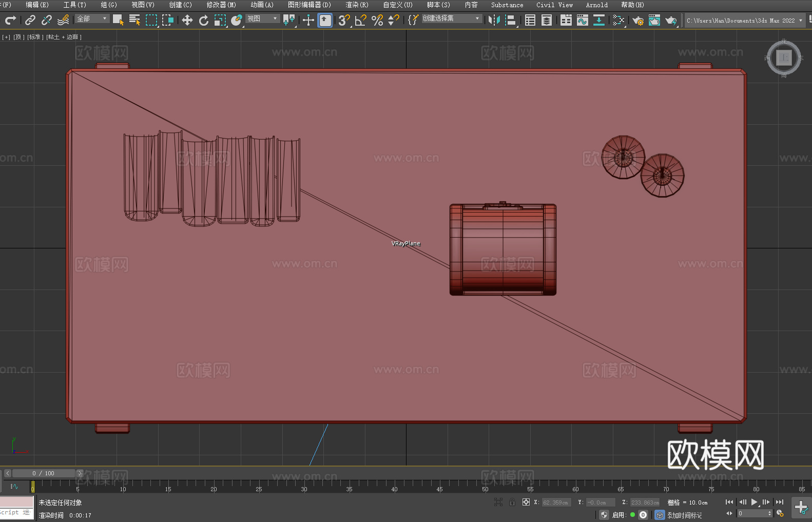
Task: Click the Mirror tool icon
Action: click(x=494, y=20)
